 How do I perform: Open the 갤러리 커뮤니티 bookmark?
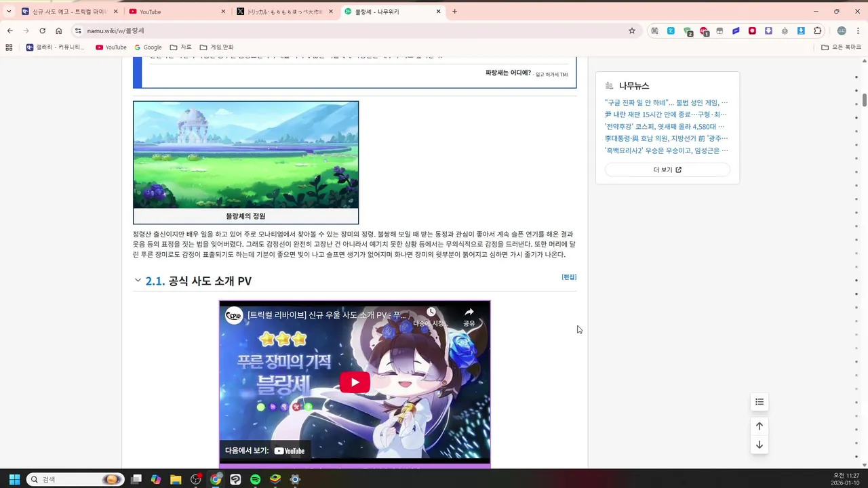pos(55,47)
